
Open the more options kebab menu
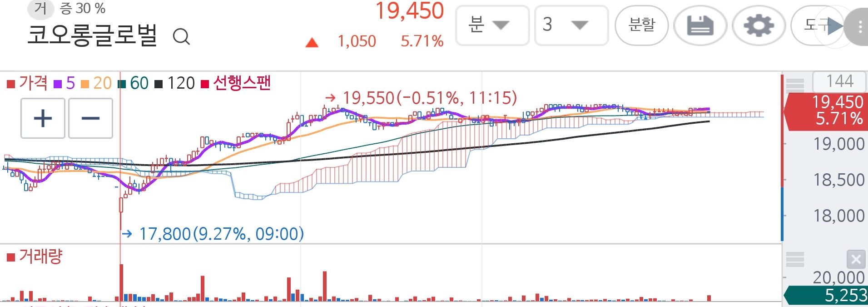[x=859, y=26]
